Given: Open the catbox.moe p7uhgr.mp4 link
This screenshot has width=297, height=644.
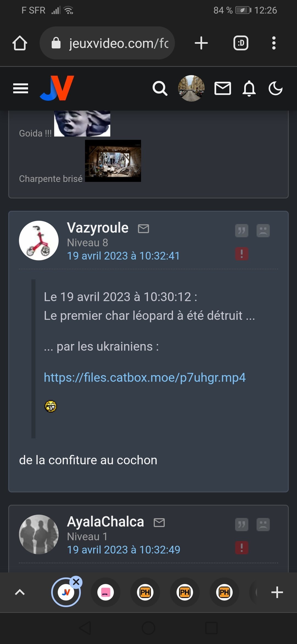Looking at the screenshot, I should 145,378.
